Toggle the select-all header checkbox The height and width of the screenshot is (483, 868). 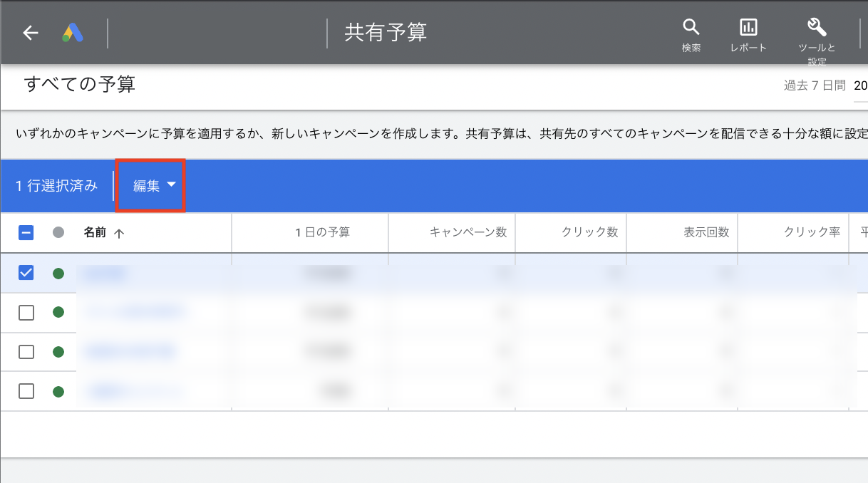[x=26, y=232]
